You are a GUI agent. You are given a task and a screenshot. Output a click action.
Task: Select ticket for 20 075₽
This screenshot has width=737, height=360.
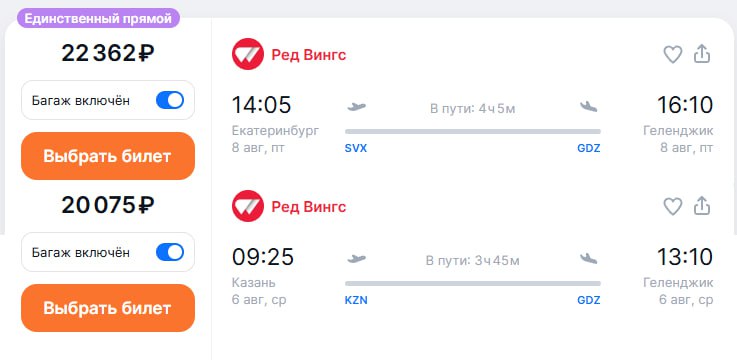point(108,308)
